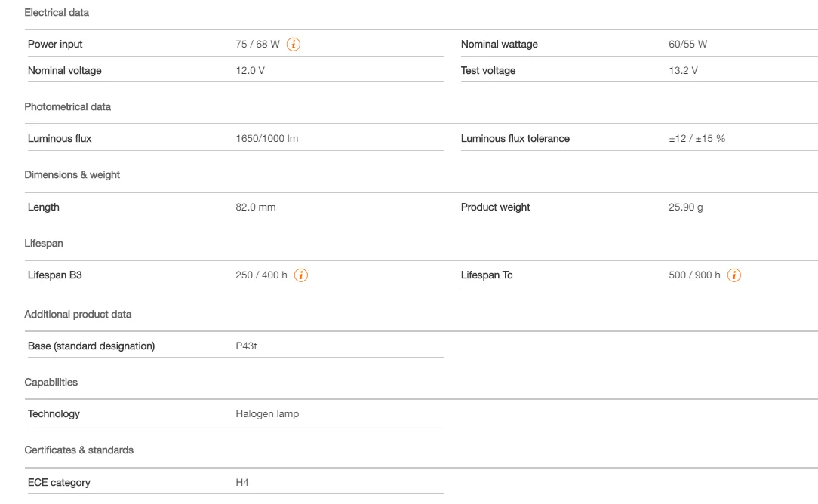Screen dimensions: 818x504
Task: Select the Photometrical data heading
Action: pos(68,107)
